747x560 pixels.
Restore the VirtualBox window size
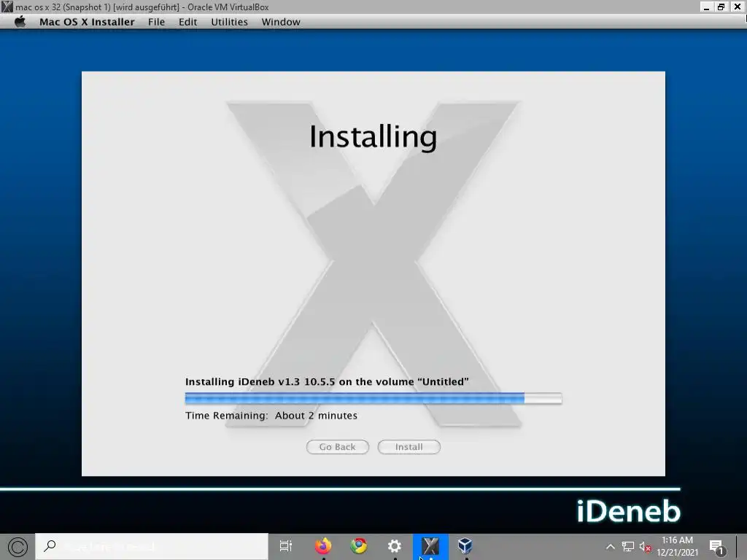click(x=721, y=7)
